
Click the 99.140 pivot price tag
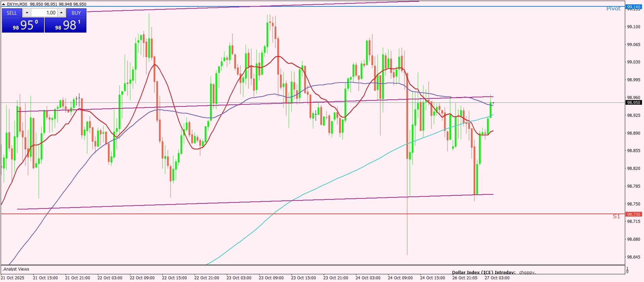(634, 7)
